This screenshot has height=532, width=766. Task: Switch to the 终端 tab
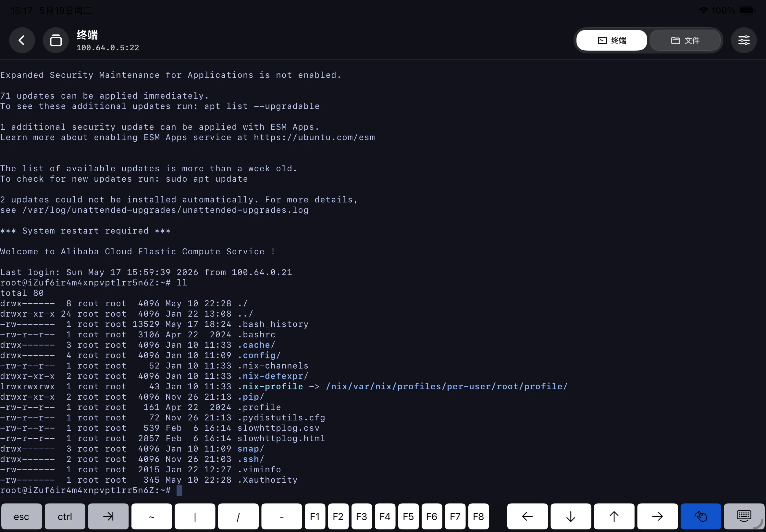pyautogui.click(x=612, y=40)
